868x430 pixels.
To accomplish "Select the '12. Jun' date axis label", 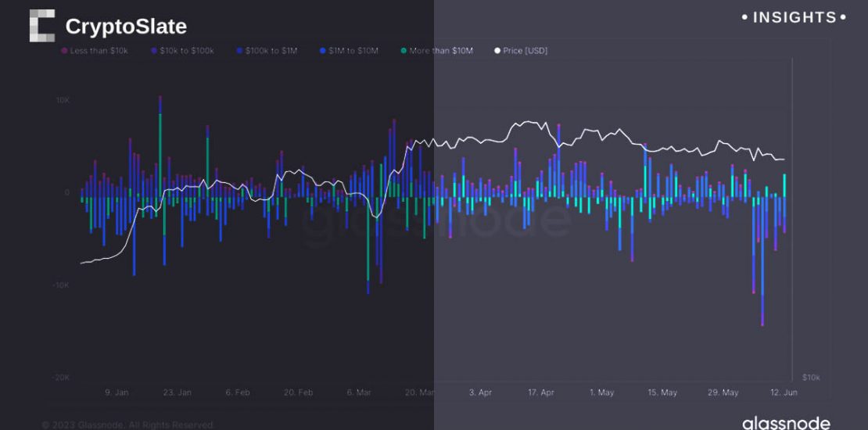I will [x=783, y=392].
